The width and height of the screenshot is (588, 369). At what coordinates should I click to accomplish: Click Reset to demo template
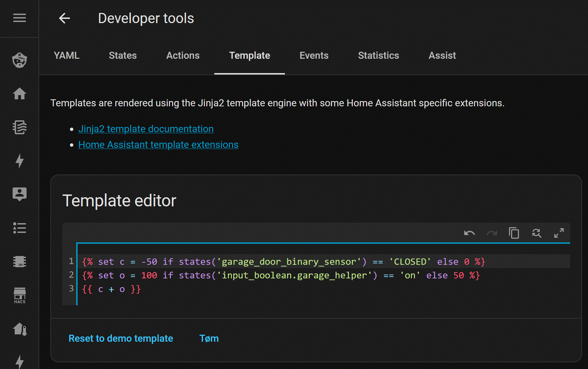coord(121,339)
